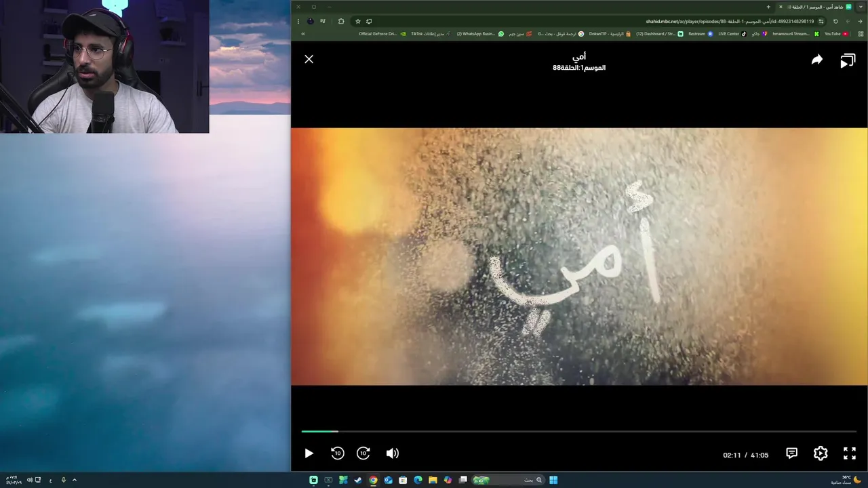
Task: Open Steam from the taskbar
Action: [357, 480]
